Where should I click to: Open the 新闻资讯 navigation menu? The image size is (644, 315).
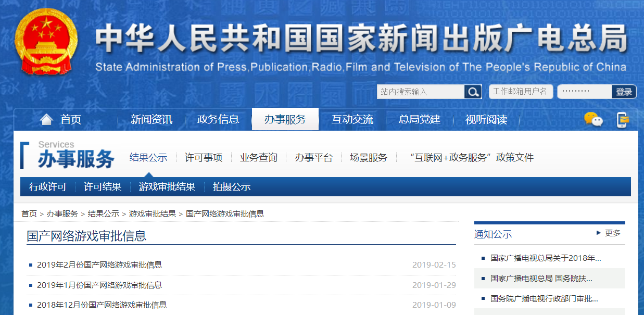(151, 120)
